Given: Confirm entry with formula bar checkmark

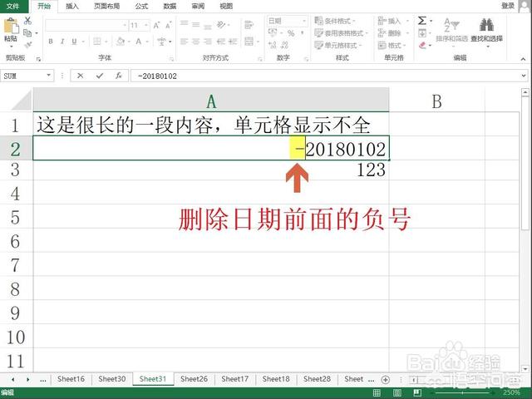Looking at the screenshot, I should [100, 76].
